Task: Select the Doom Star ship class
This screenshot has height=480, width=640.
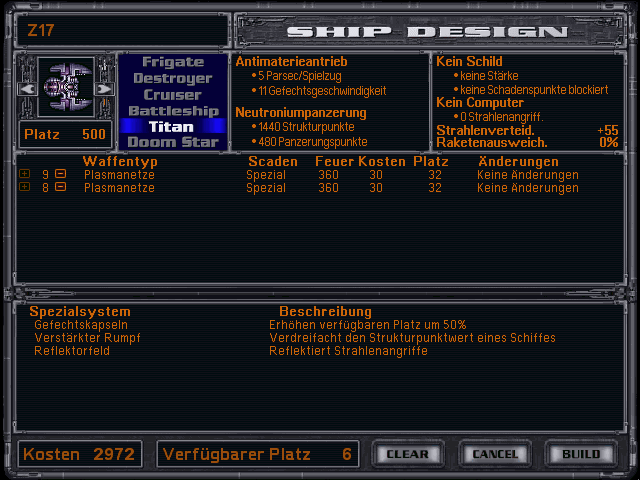Action: coord(172,142)
